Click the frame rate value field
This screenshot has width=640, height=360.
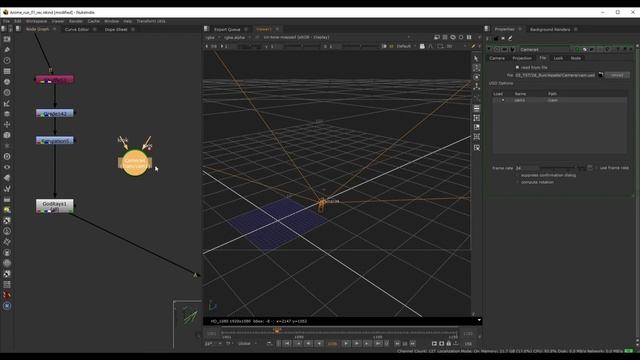coord(526,168)
